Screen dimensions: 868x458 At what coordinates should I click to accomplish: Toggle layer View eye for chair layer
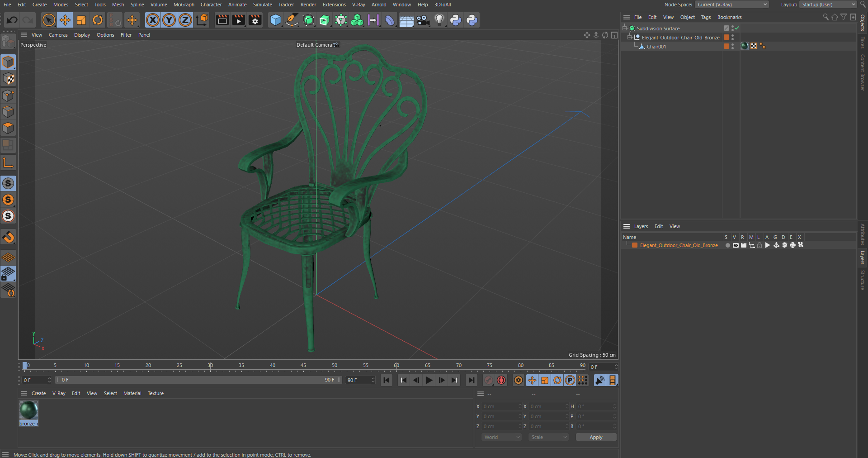point(736,245)
